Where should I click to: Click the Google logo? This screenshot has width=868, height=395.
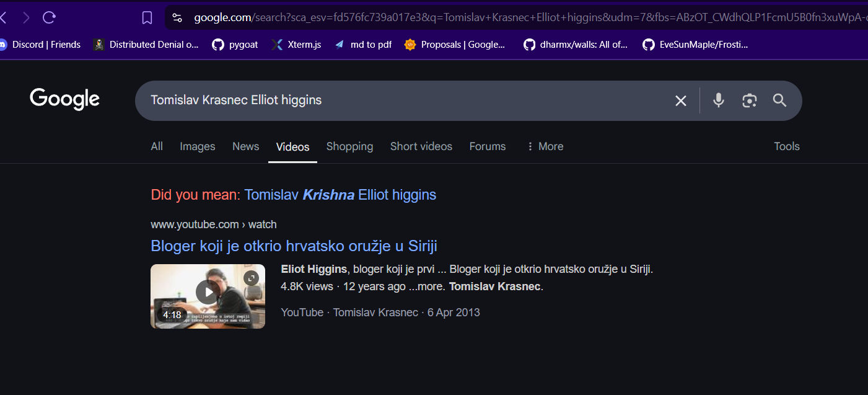pos(64,99)
